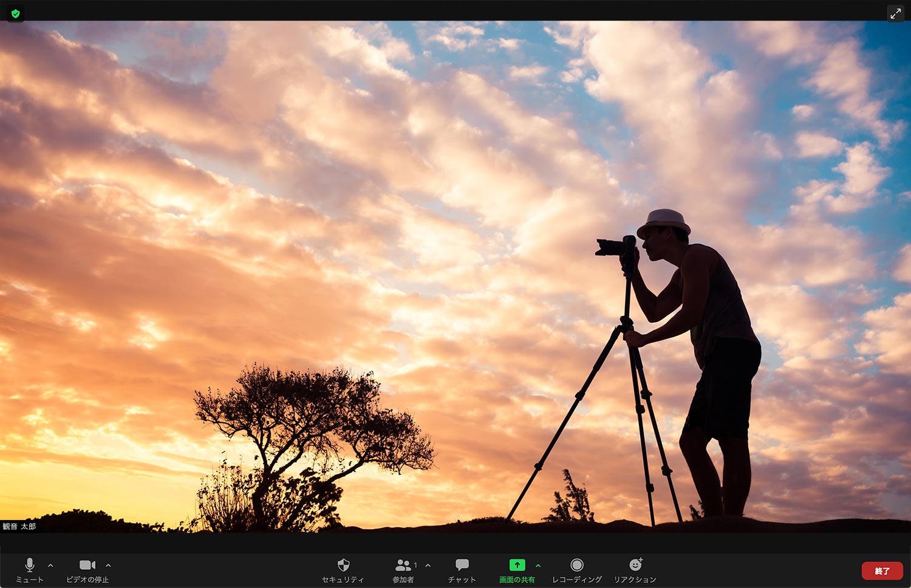Expand video options arrow beside ビデオの停止
Image resolution: width=911 pixels, height=588 pixels.
coord(108,566)
